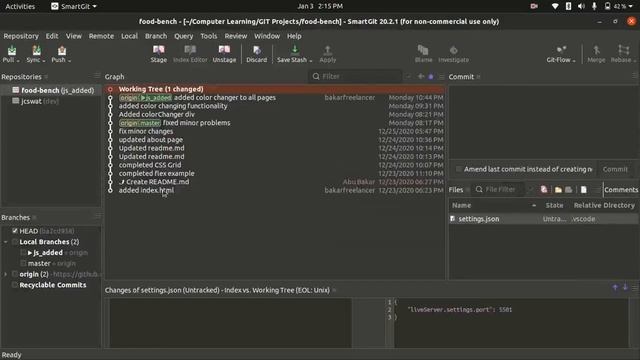Screen dimensions: 640x360
Task: Enable Amend last commit checkbox
Action: point(459,169)
